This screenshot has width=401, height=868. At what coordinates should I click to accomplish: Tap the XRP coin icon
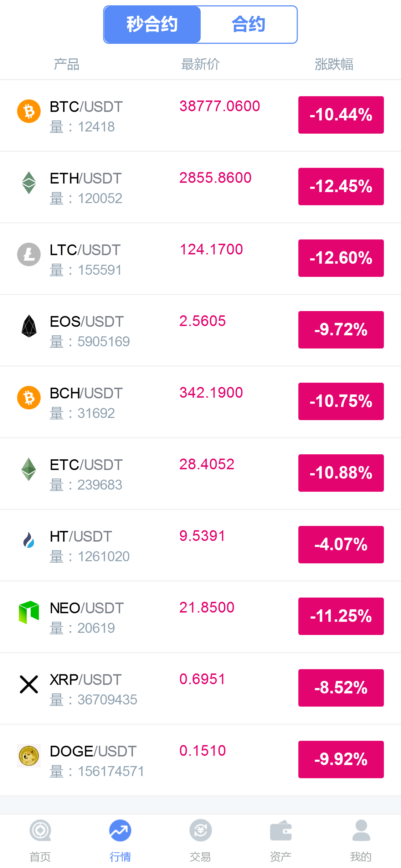[x=29, y=684]
